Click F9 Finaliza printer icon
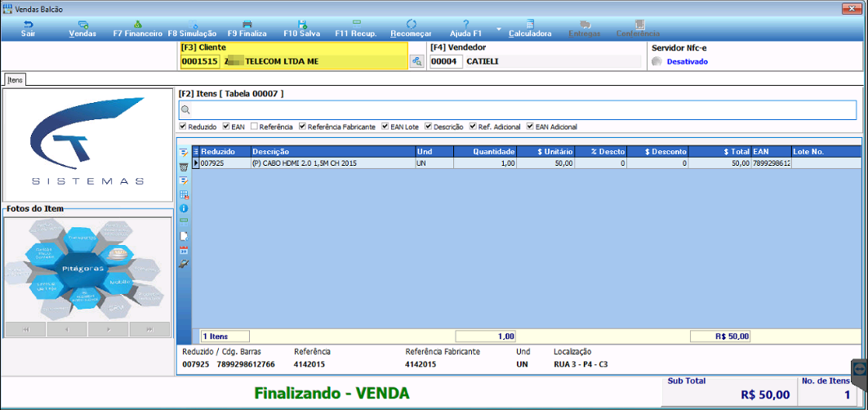This screenshot has height=410, width=868. click(247, 25)
